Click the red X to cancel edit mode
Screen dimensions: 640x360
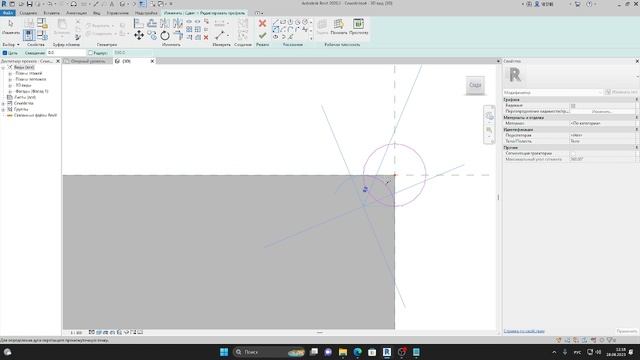click(x=262, y=23)
